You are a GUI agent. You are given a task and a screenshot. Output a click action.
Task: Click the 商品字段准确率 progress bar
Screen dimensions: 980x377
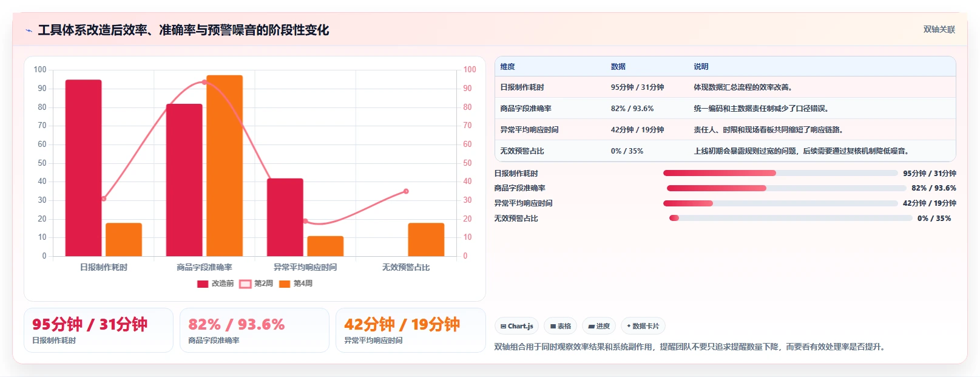pos(786,188)
